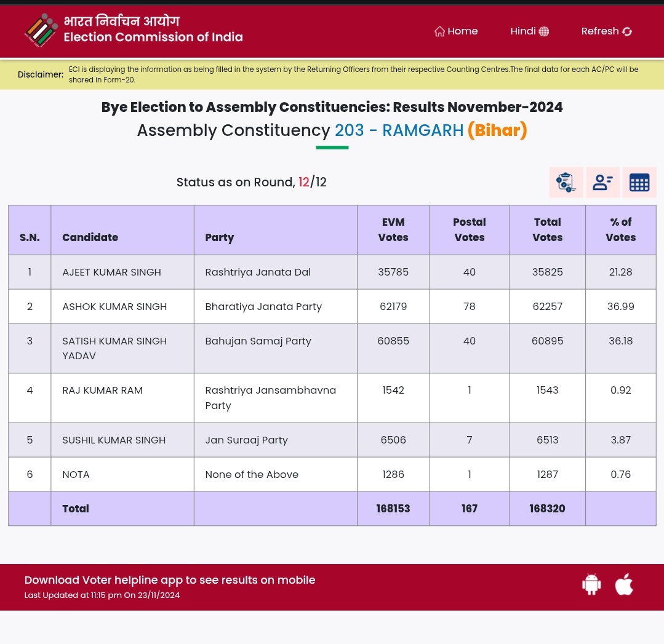Click 'Status as on Round, 12/12' text
The image size is (664, 644).
pyautogui.click(x=252, y=182)
